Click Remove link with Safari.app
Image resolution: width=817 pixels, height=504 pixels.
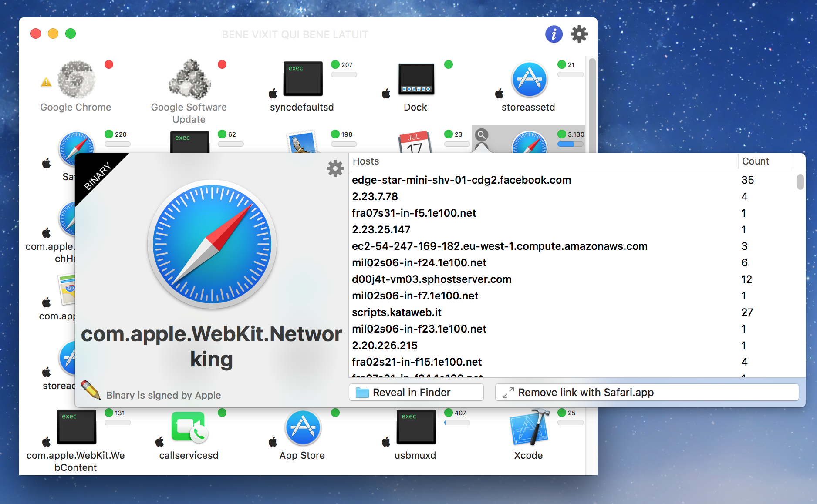[x=647, y=392]
